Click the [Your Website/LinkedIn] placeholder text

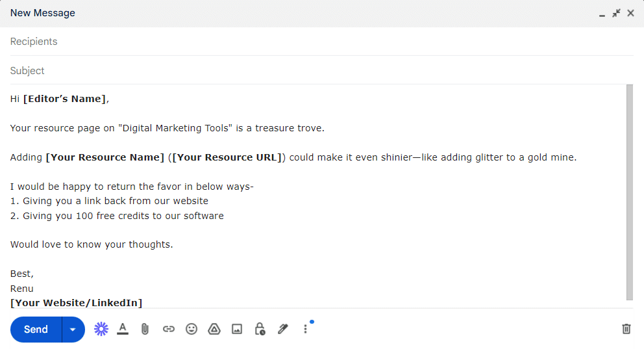tap(76, 303)
